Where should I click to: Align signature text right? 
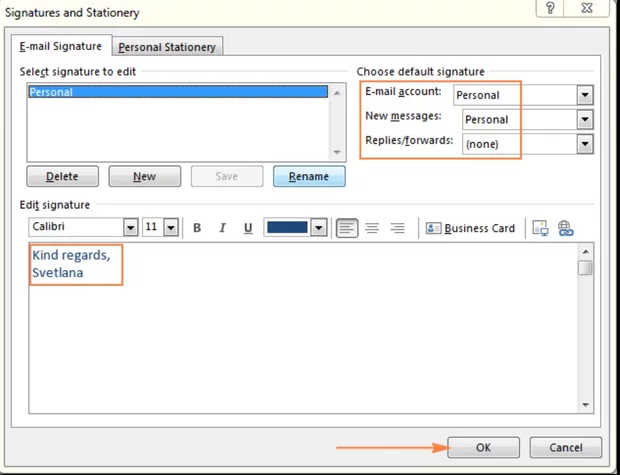point(397,228)
